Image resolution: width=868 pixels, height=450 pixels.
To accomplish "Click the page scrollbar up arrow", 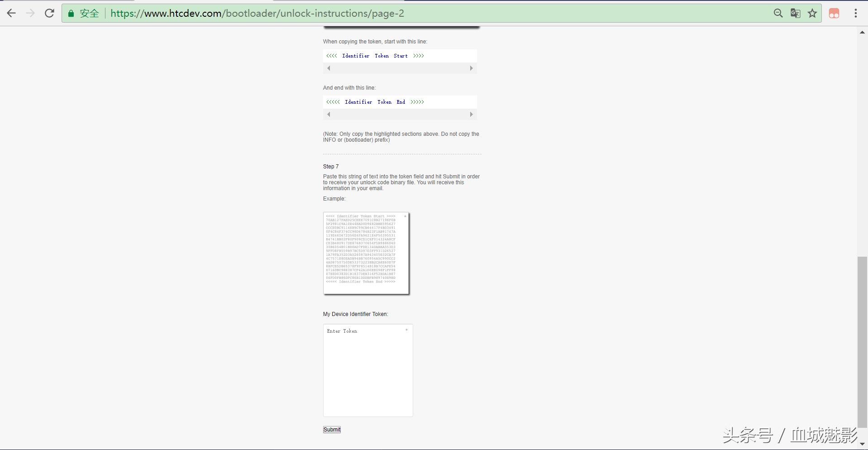I will pos(863,32).
